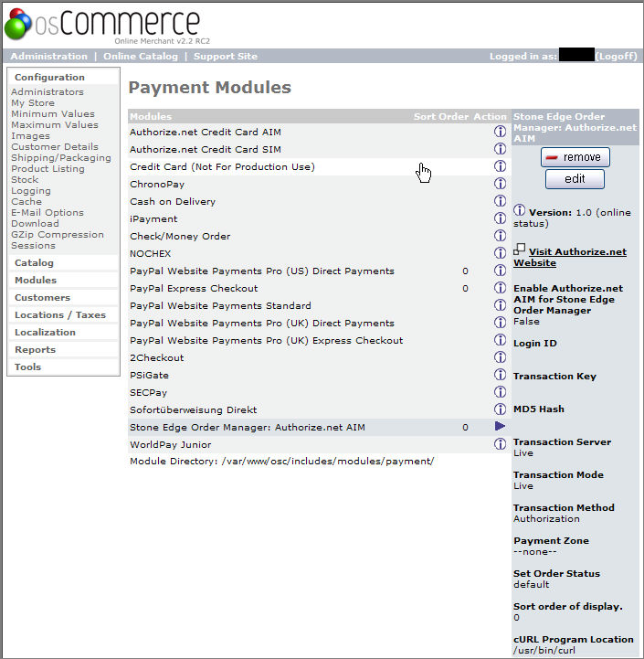Screen dimensions: 644x659
Task: Click info icon for PayPal Express Checkout
Action: point(500,288)
